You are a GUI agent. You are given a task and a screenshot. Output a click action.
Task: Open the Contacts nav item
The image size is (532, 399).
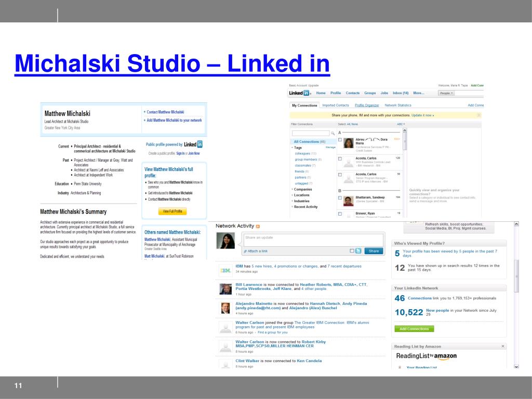tap(353, 93)
